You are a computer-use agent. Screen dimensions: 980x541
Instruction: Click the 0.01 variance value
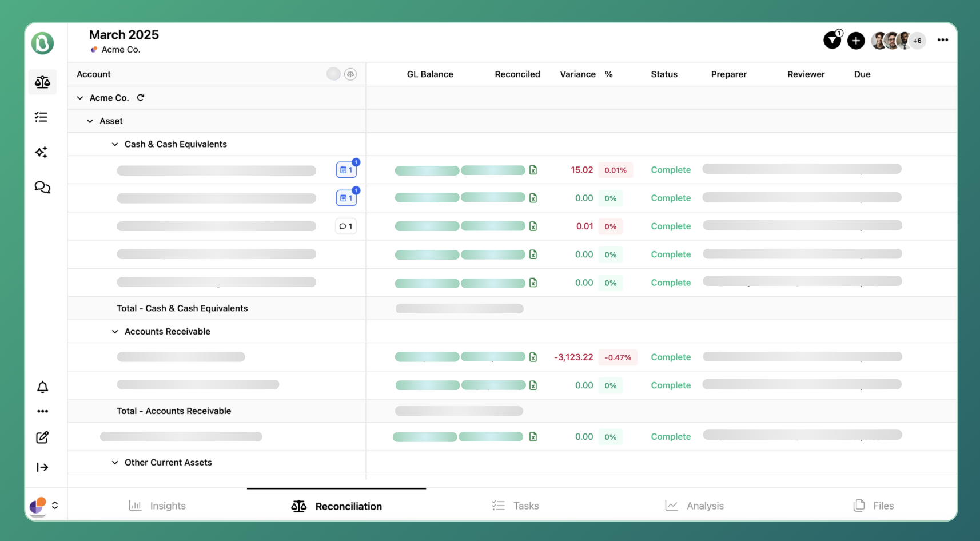click(585, 226)
